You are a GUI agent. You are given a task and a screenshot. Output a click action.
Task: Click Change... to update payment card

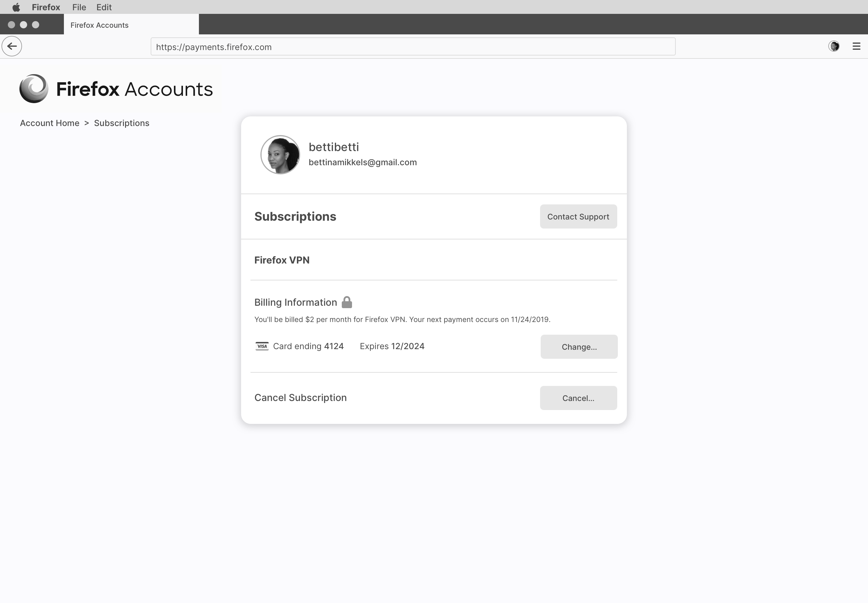click(x=579, y=347)
